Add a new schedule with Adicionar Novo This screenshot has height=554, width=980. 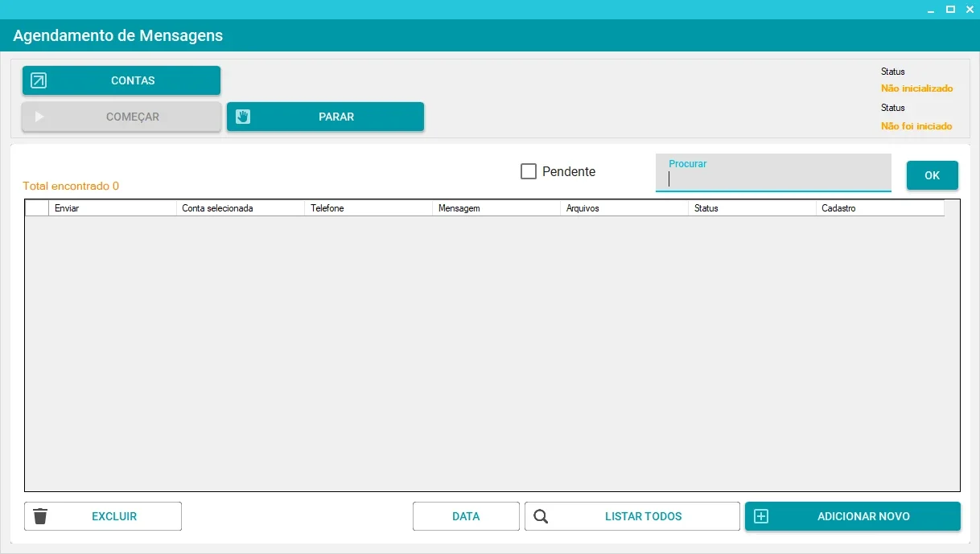pyautogui.click(x=853, y=516)
